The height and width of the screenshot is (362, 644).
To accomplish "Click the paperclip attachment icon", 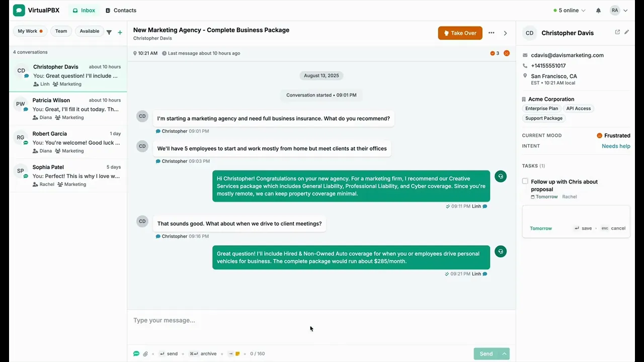I will click(145, 354).
